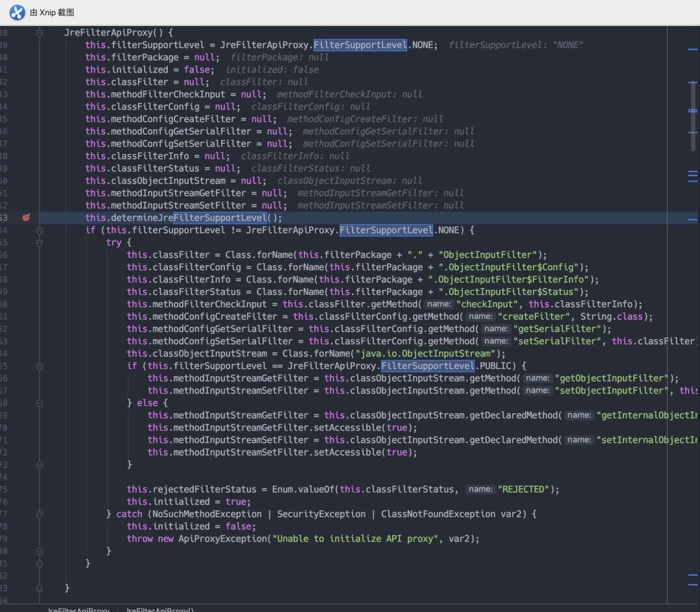
Task: Click fold end marker below the throw statement
Action: (x=40, y=551)
